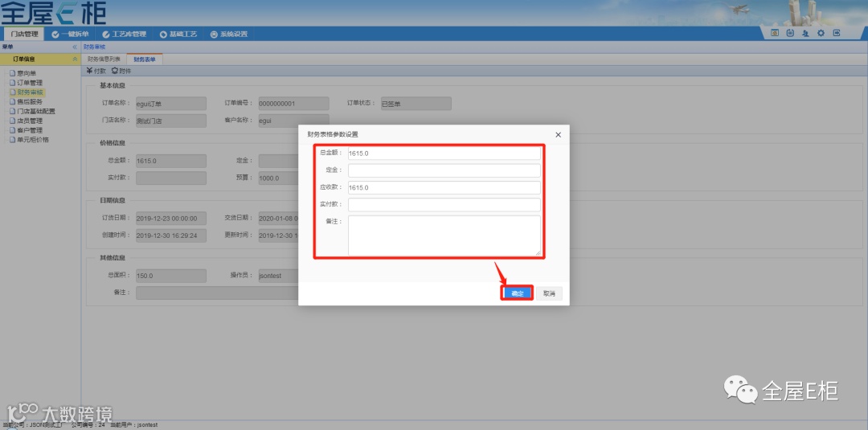Screen dimensions: 868x430
Task: Click the 店员管理 document icon
Action: coord(12,121)
